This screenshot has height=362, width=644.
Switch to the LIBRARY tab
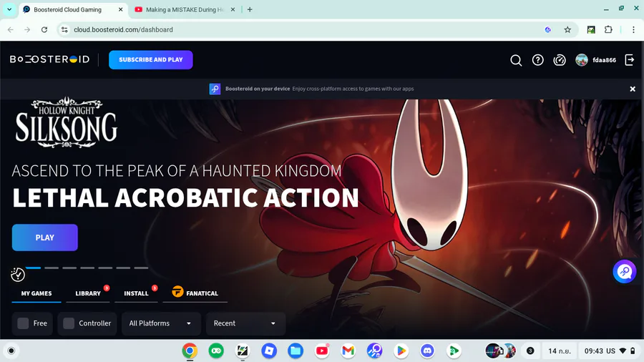(88, 293)
